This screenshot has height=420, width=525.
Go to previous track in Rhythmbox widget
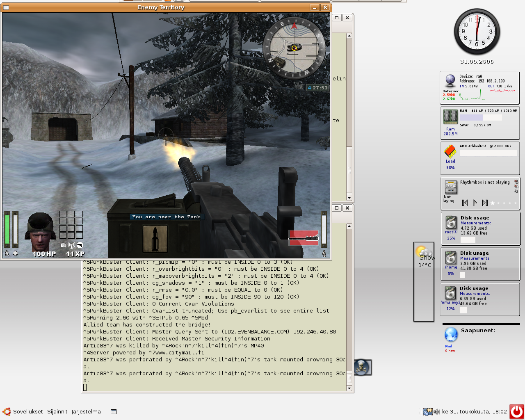pyautogui.click(x=465, y=203)
